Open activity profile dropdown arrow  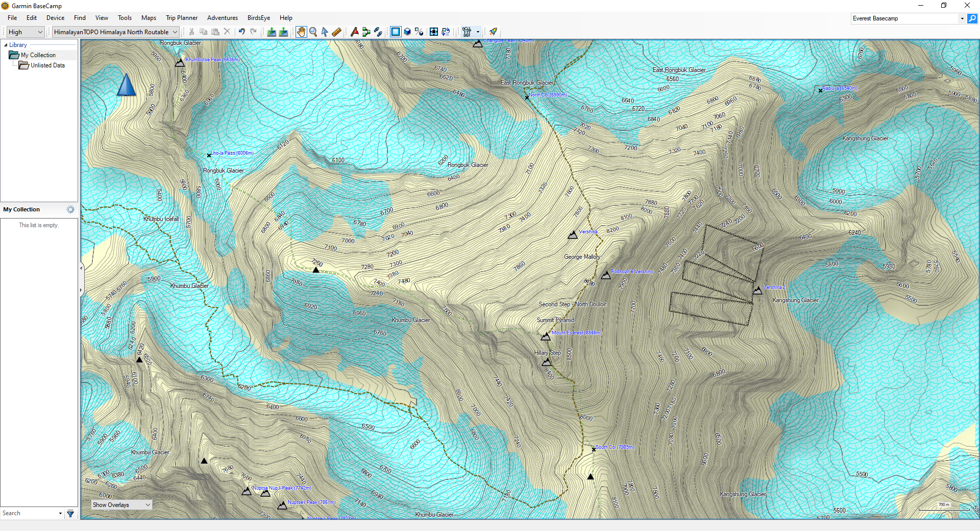pyautogui.click(x=478, y=32)
